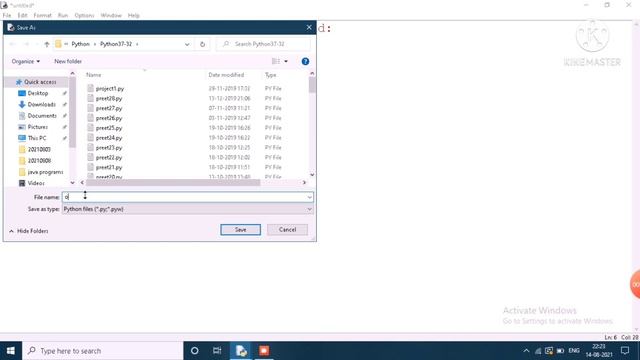Click the Search Python37-32 box
This screenshot has width=640, height=360.
263,44
